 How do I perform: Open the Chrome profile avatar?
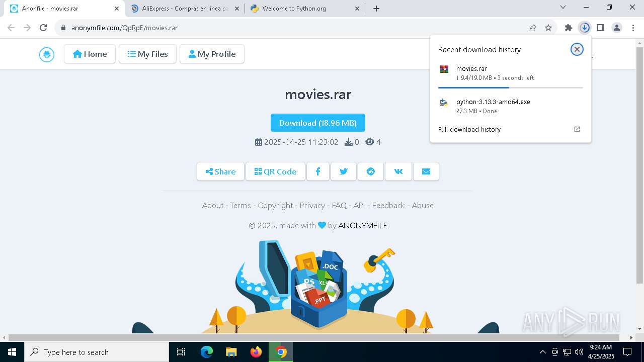click(x=617, y=28)
